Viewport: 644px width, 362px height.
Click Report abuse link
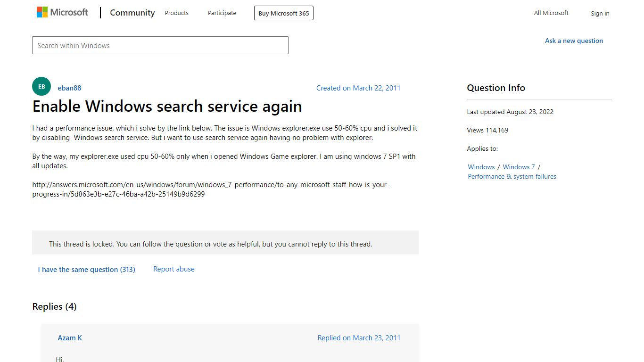174,269
